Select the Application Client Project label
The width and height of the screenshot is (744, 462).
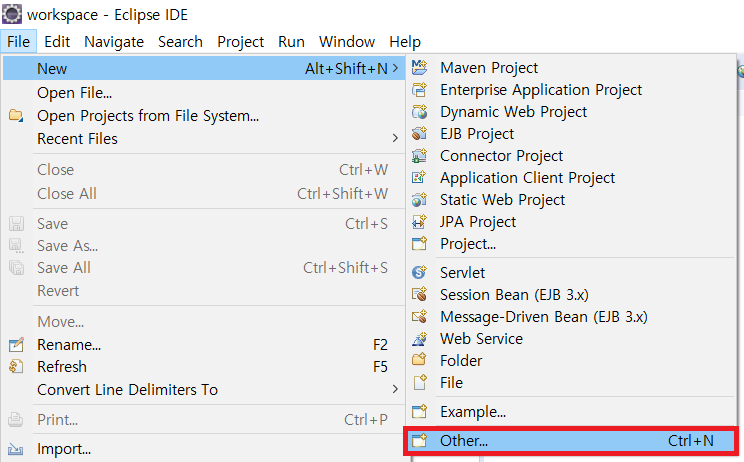click(x=527, y=178)
